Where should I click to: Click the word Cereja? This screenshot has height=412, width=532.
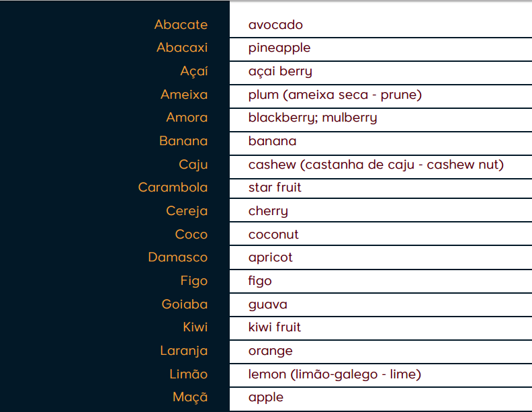187,211
